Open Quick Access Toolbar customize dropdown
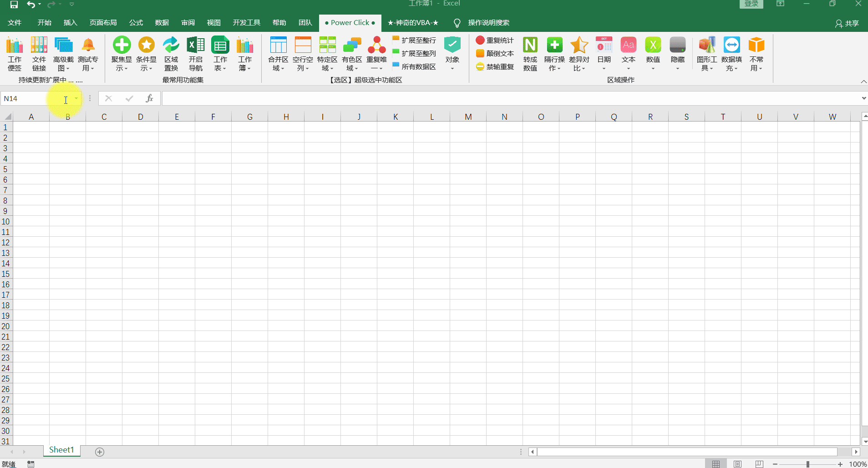The height and width of the screenshot is (468, 868). [x=72, y=4]
